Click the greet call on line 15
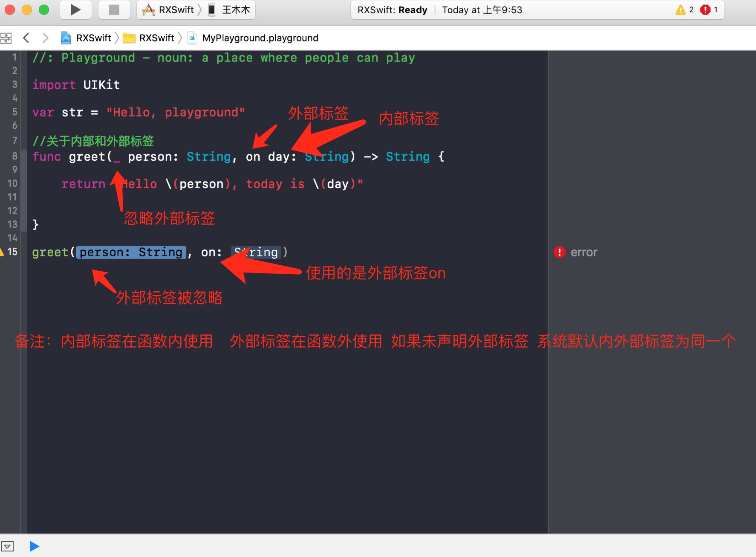The width and height of the screenshot is (756, 557). point(50,252)
